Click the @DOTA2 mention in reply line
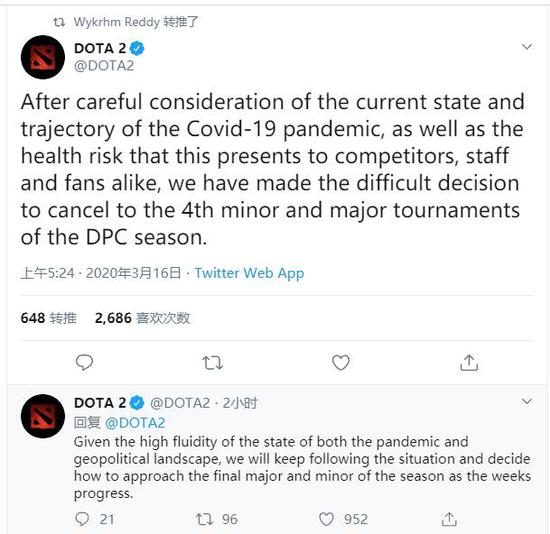The width and height of the screenshot is (550, 534). coord(135,423)
